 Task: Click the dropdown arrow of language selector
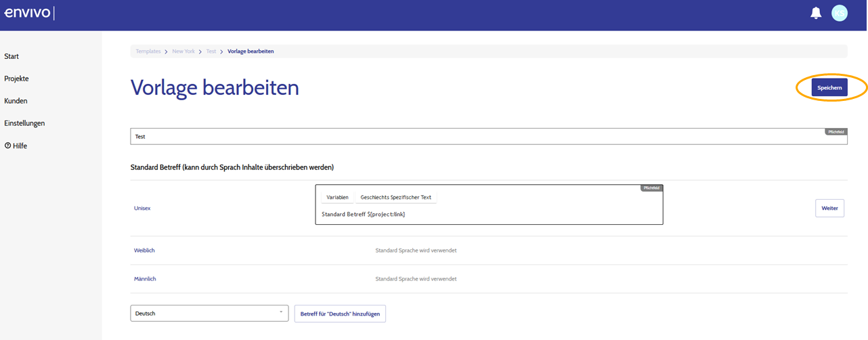(280, 312)
